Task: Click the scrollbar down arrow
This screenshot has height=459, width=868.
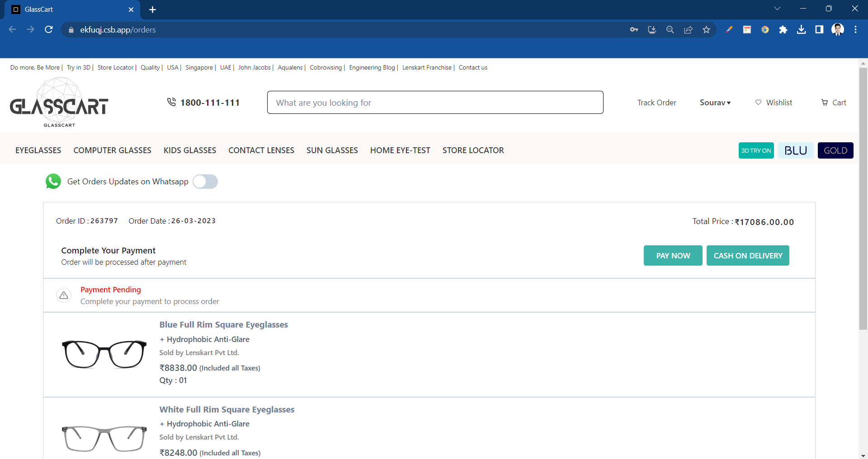Action: coord(863,455)
